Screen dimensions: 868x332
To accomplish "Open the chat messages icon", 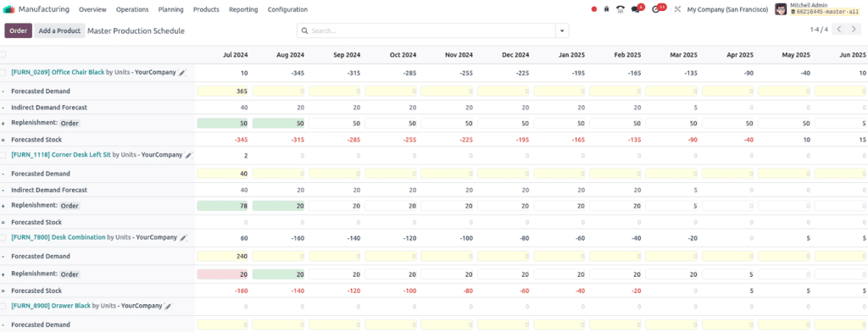I will (x=636, y=9).
